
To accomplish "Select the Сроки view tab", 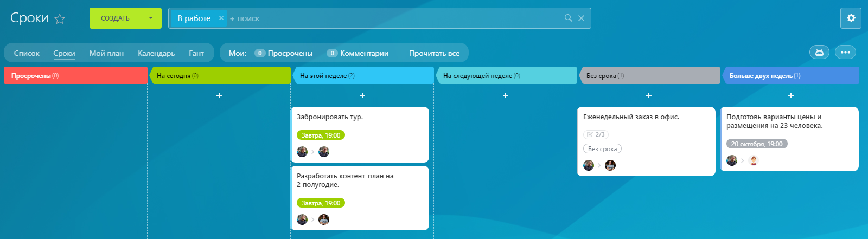I will [64, 53].
